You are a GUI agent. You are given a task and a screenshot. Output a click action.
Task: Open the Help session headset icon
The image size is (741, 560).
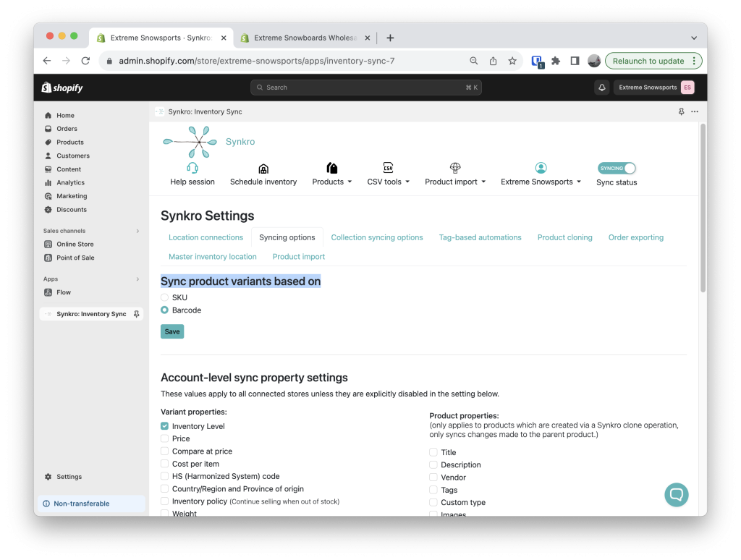tap(192, 168)
